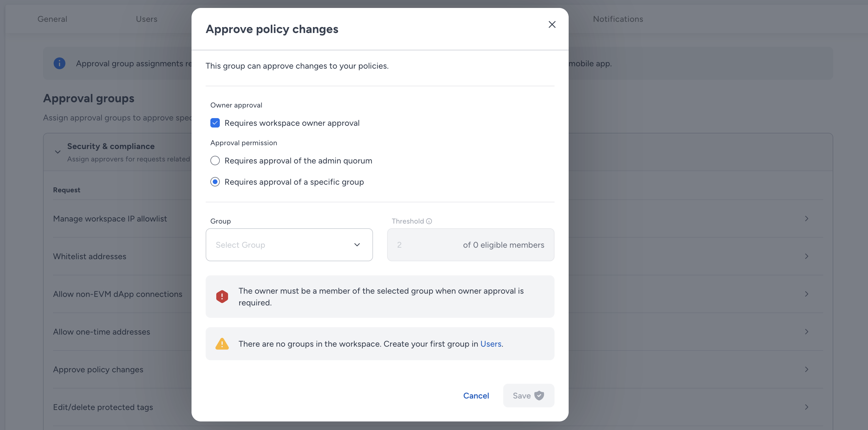Click the Save button
This screenshot has width=868, height=430.
coord(528,396)
